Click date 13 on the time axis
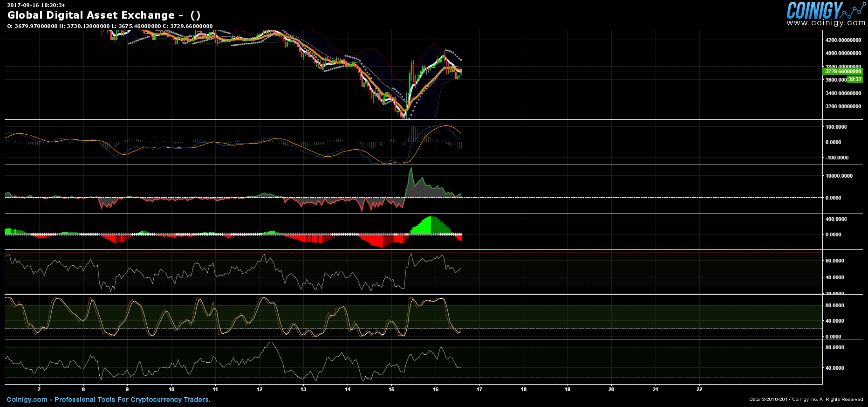The height and width of the screenshot is (407, 868). (x=303, y=389)
